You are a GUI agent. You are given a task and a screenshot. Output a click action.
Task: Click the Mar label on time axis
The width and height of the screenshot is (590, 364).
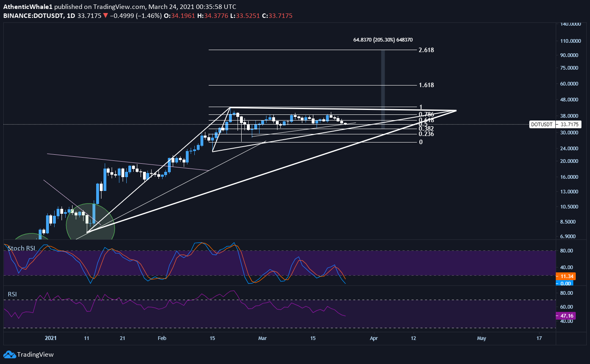pyautogui.click(x=263, y=338)
